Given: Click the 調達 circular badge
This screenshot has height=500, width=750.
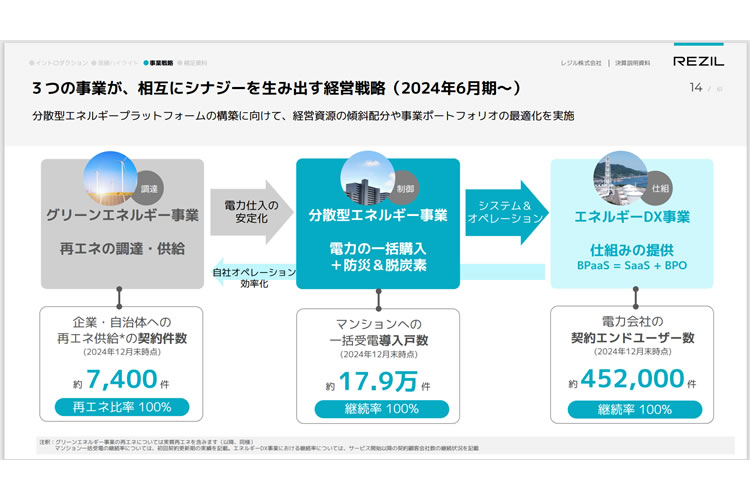Looking at the screenshot, I should [x=147, y=188].
